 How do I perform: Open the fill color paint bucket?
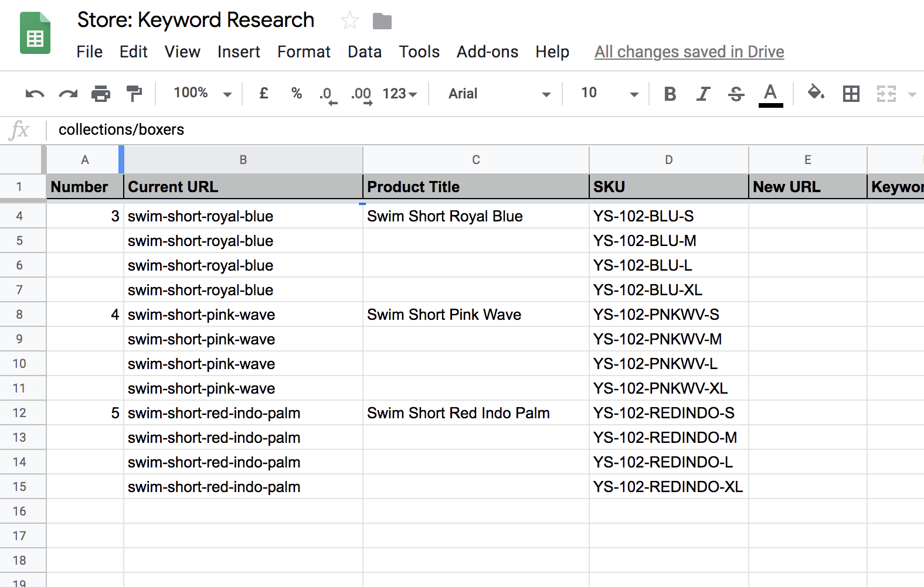[816, 93]
